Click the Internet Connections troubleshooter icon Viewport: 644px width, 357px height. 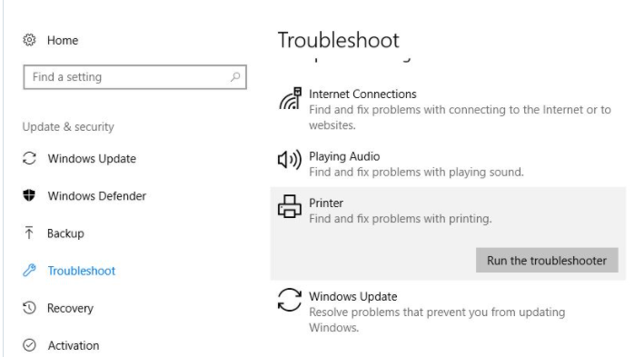click(290, 98)
